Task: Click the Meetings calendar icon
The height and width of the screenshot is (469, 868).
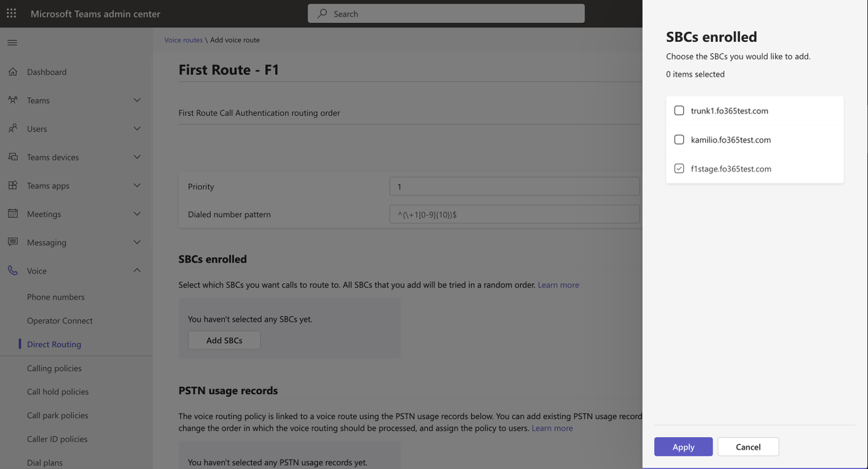Action: pos(13,213)
